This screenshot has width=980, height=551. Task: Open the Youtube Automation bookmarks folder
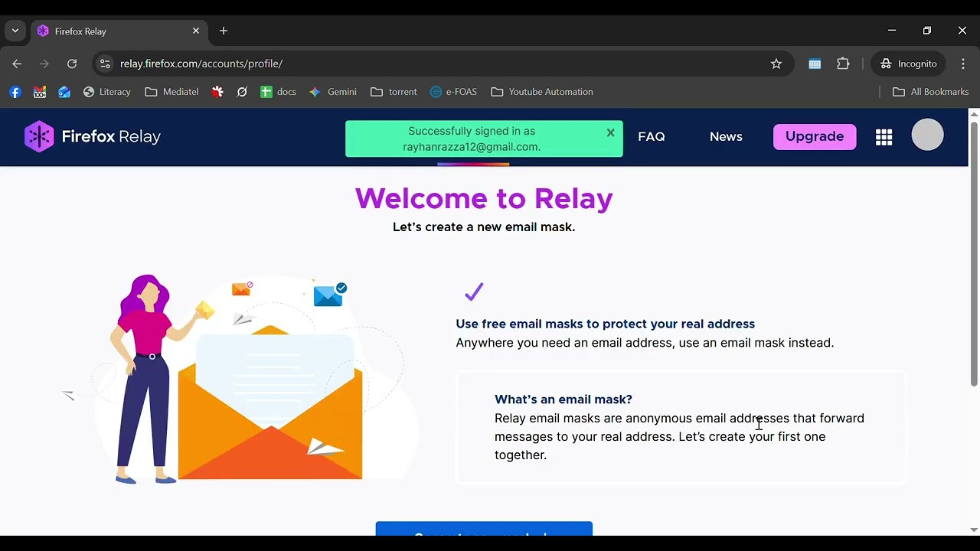click(x=542, y=92)
